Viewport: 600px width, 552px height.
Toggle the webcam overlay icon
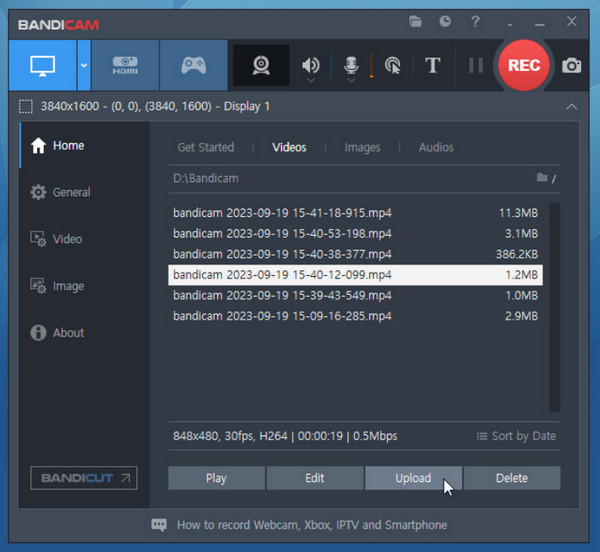point(261,65)
